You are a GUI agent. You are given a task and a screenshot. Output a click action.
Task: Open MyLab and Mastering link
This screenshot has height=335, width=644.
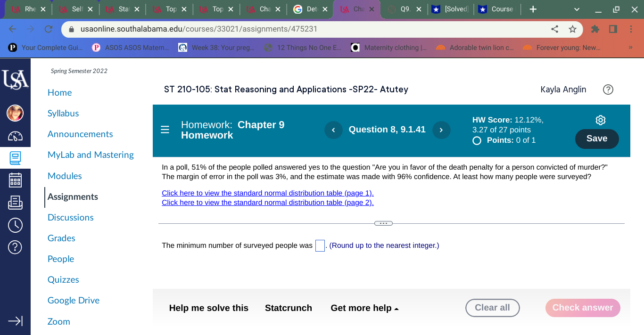(x=91, y=155)
